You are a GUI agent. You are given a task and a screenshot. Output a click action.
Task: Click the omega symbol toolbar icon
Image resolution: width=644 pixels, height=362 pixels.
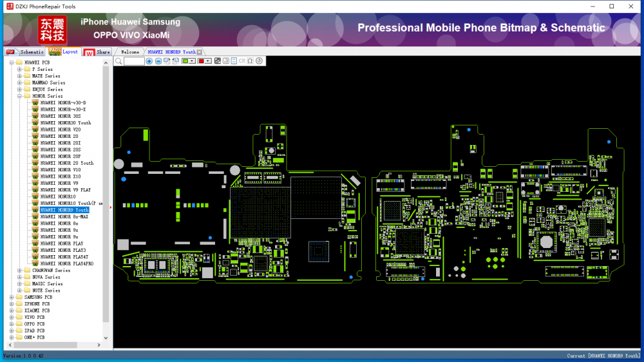(x=250, y=61)
